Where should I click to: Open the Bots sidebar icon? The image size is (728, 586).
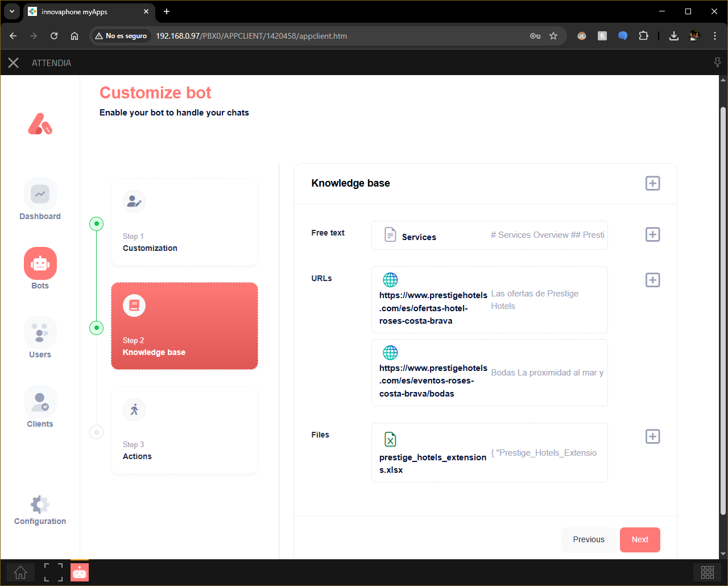(40, 263)
